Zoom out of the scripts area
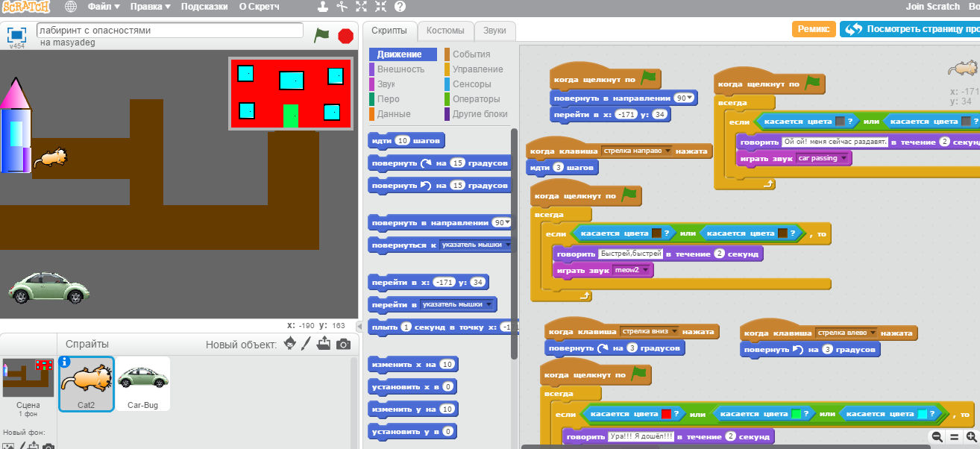This screenshot has height=449, width=980. (x=937, y=437)
